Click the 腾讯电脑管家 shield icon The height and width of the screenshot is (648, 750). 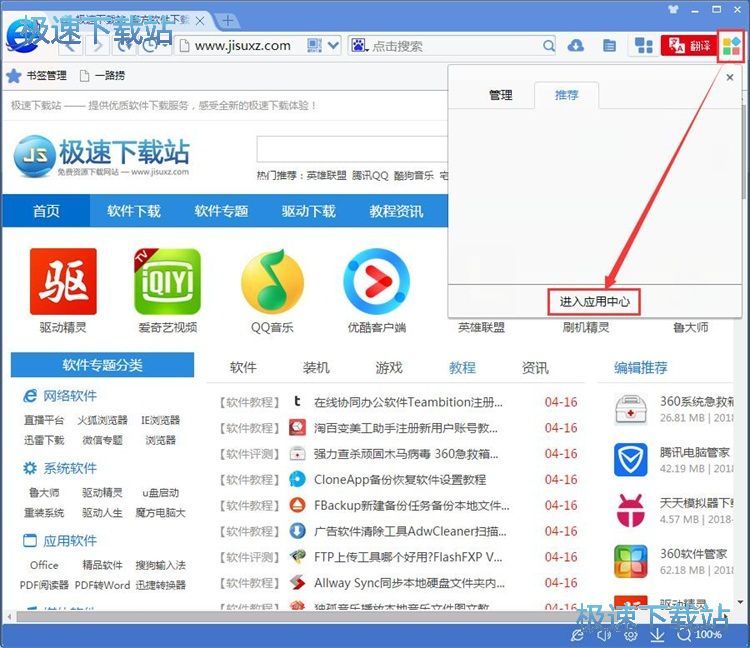click(630, 460)
